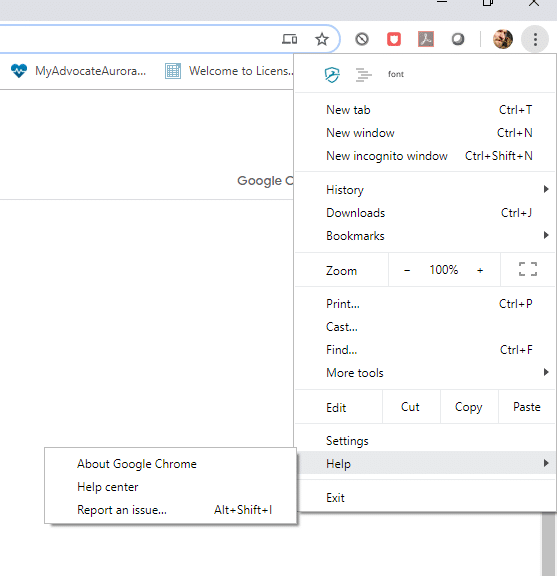
Task: Click Paste in Edit row
Action: click(527, 407)
